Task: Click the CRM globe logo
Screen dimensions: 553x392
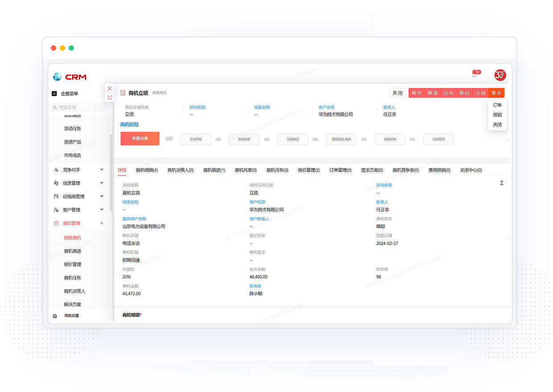Action: coord(57,77)
